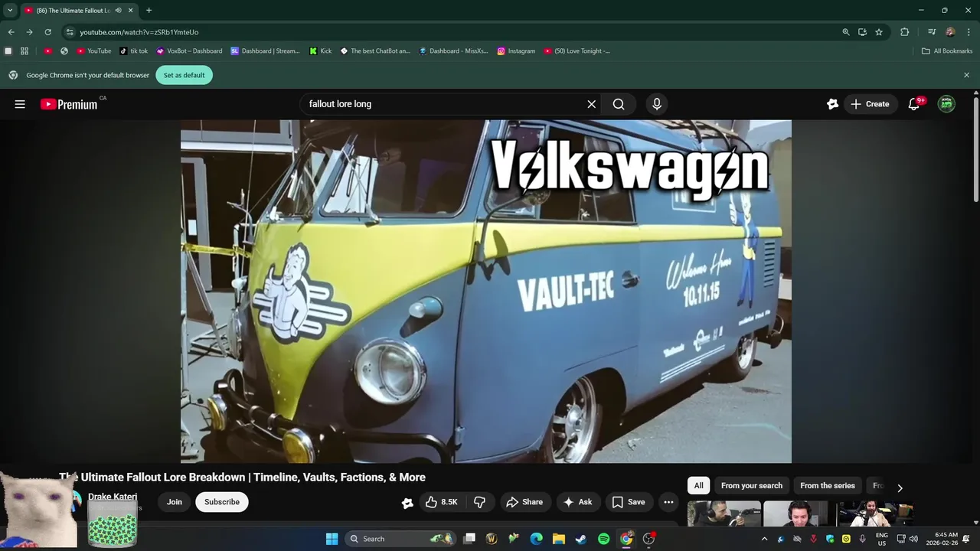The width and height of the screenshot is (980, 551).
Task: Go back in Chrome navigation
Action: tap(11, 32)
